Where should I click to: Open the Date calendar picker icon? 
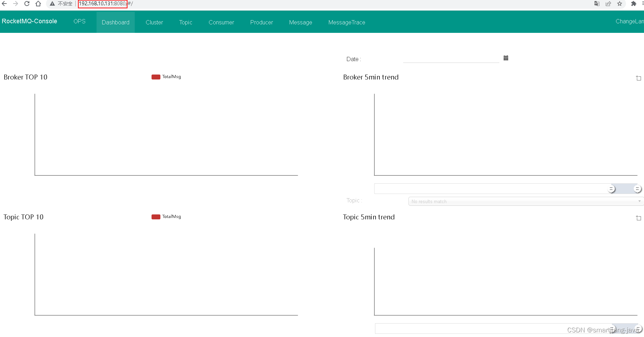[x=506, y=58]
